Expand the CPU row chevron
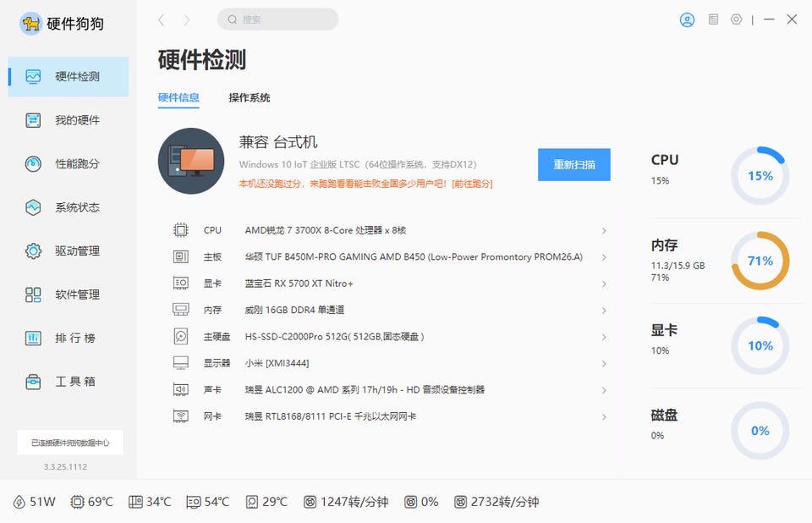 604,231
